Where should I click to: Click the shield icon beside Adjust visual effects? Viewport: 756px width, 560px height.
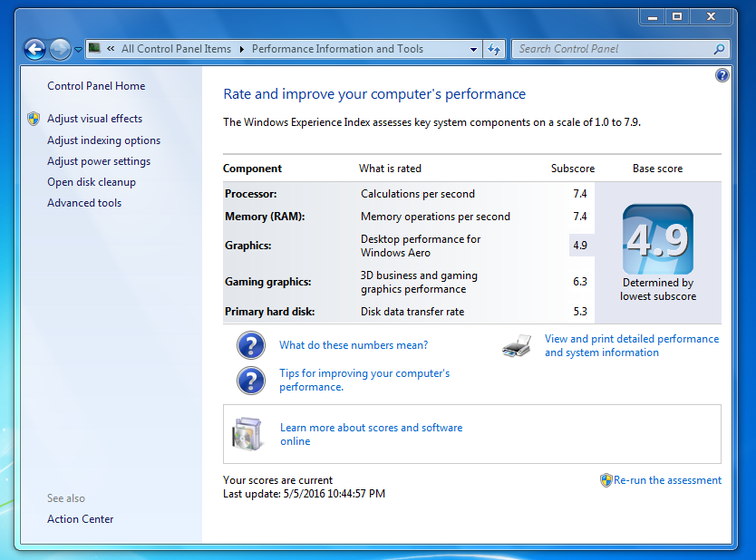tap(34, 119)
